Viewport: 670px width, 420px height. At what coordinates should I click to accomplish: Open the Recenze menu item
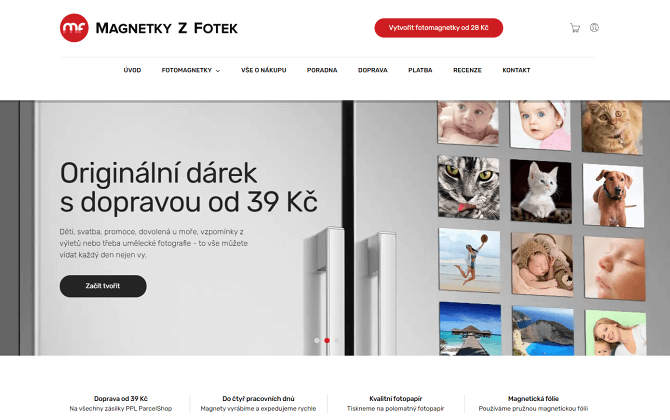coord(467,70)
